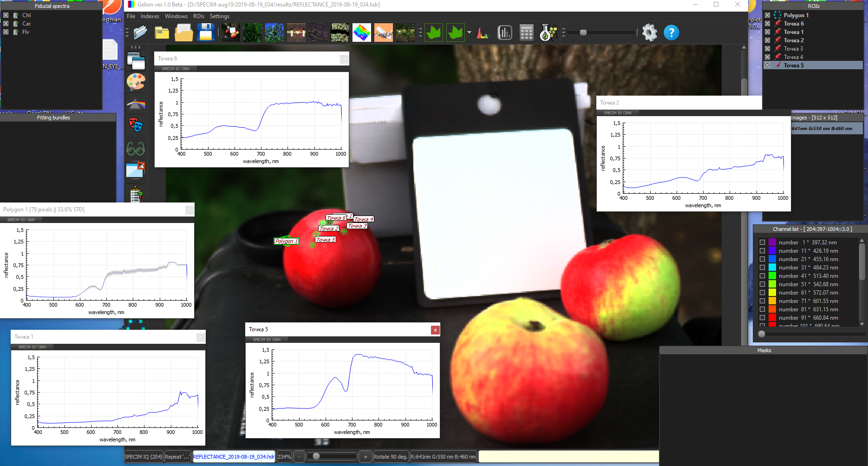Image resolution: width=868 pixels, height=466 pixels.
Task: Click the prism spectrum sidebar icon
Action: (x=136, y=104)
